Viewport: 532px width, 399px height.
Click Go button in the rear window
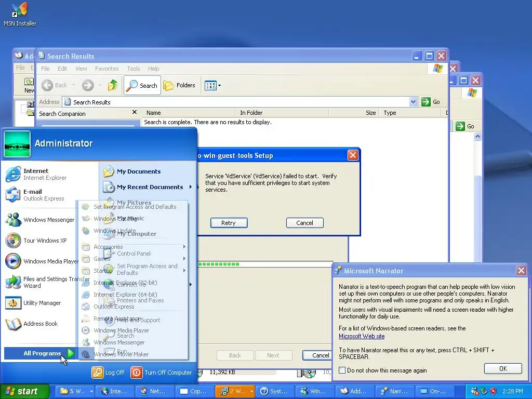point(465,126)
